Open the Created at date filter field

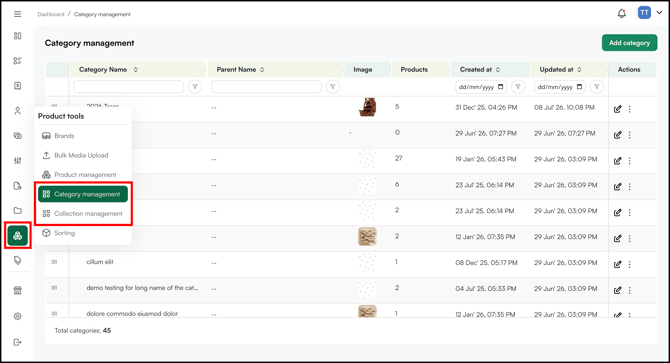click(481, 87)
